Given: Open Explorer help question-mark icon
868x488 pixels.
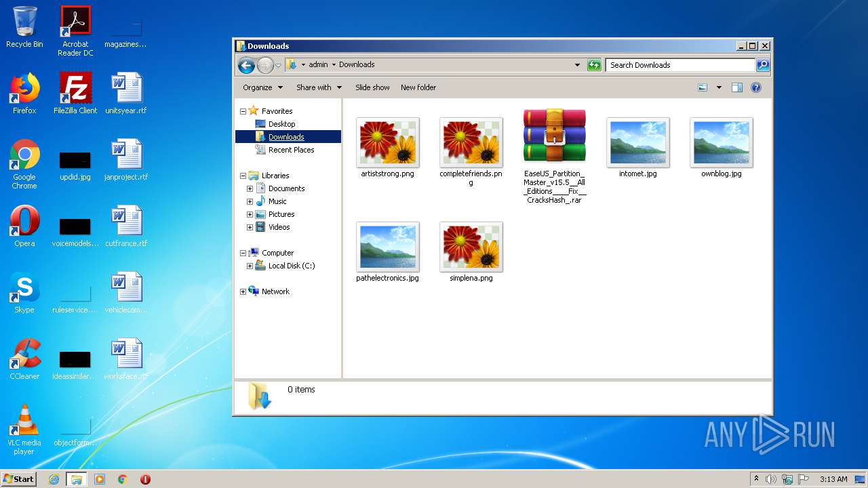Looking at the screenshot, I should pos(756,87).
